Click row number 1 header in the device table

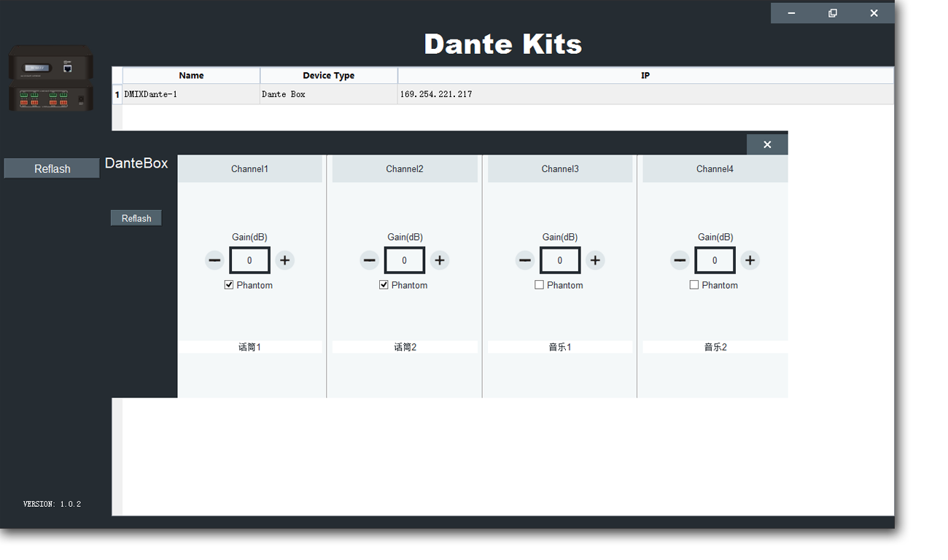pos(117,94)
